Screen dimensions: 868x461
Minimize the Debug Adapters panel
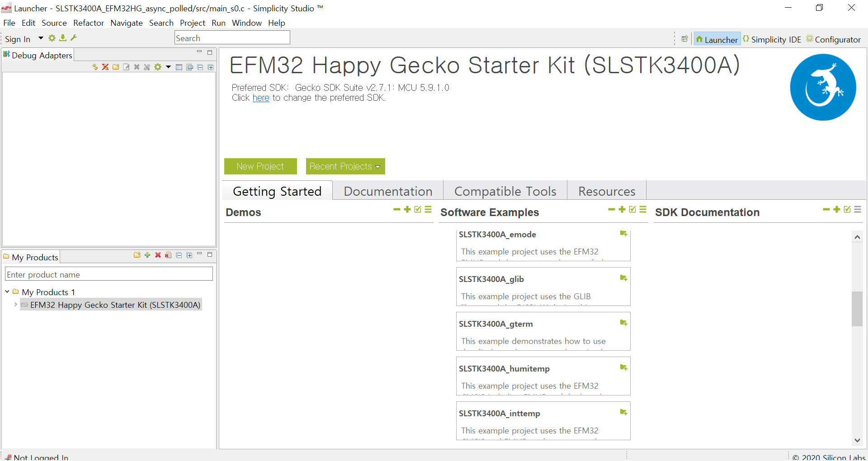click(199, 52)
